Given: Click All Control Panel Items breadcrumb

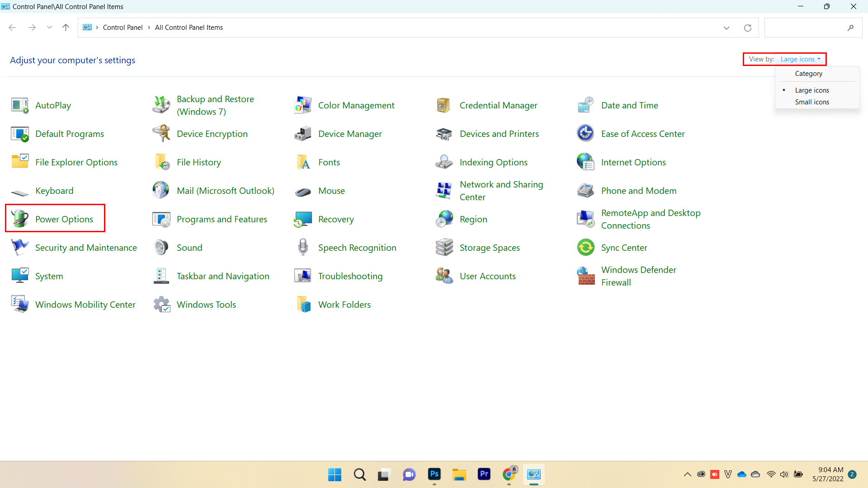Looking at the screenshot, I should [189, 28].
